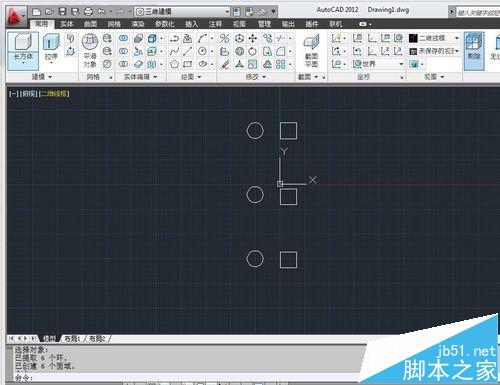
Task: Click the Fillet icon in 修改 panel
Action: pyautogui.click(x=281, y=52)
